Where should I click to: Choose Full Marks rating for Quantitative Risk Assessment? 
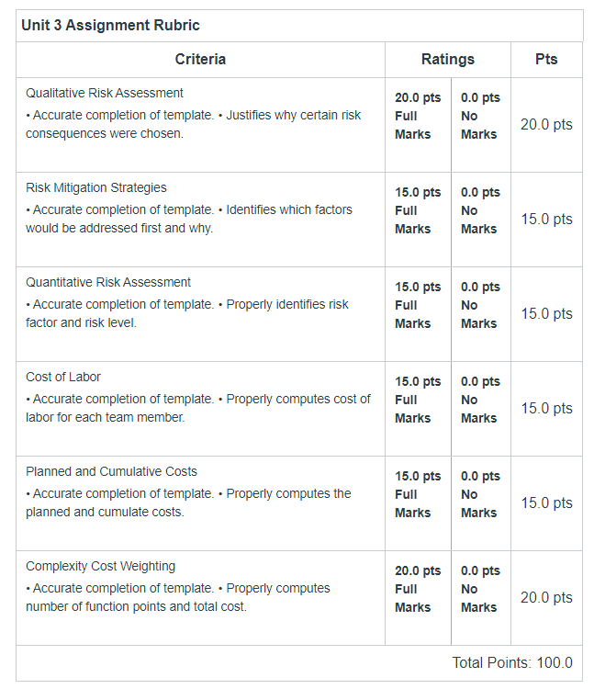pyautogui.click(x=418, y=314)
